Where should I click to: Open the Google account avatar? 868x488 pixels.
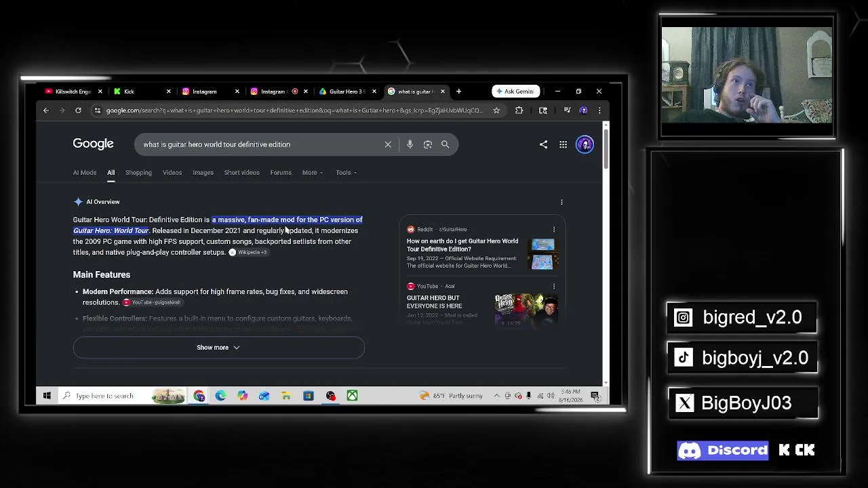point(585,144)
